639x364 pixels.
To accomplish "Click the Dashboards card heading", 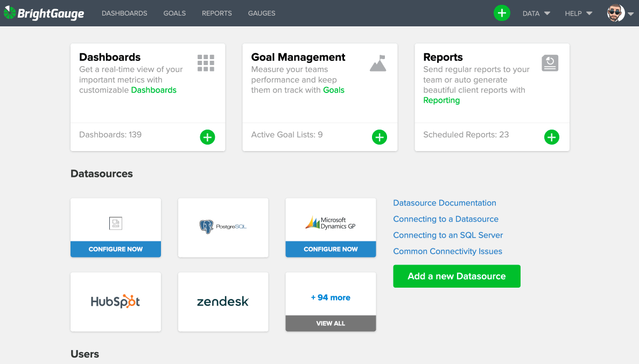I will [110, 57].
